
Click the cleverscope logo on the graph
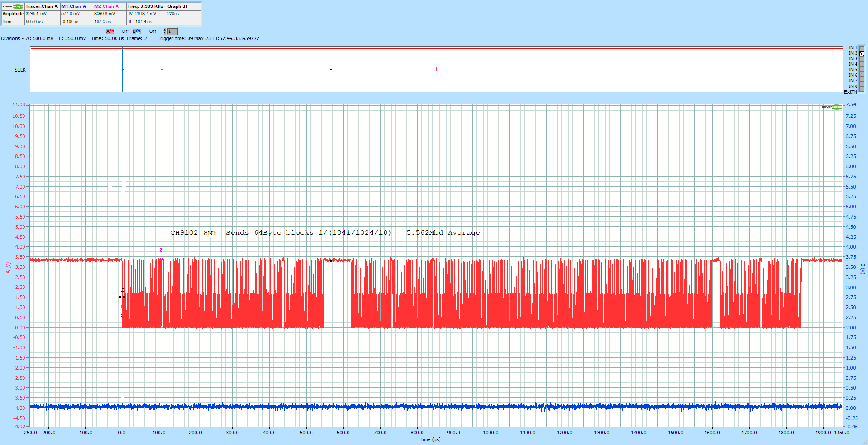[831, 107]
